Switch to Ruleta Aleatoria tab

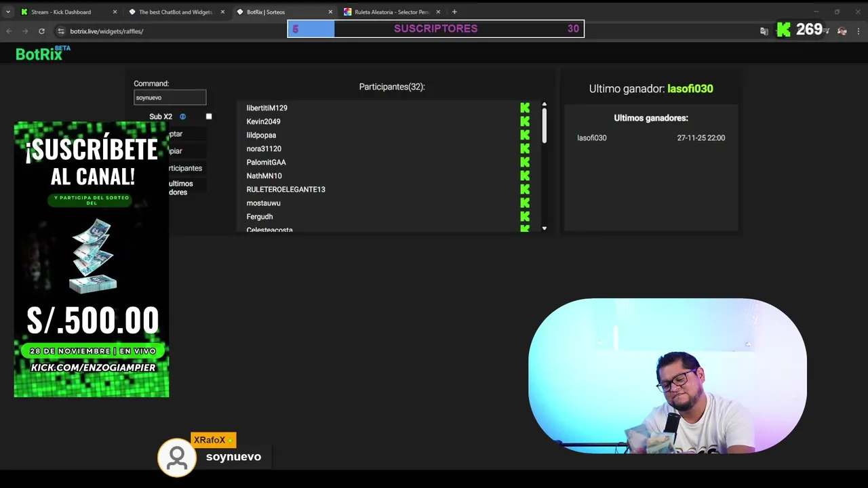(x=392, y=12)
